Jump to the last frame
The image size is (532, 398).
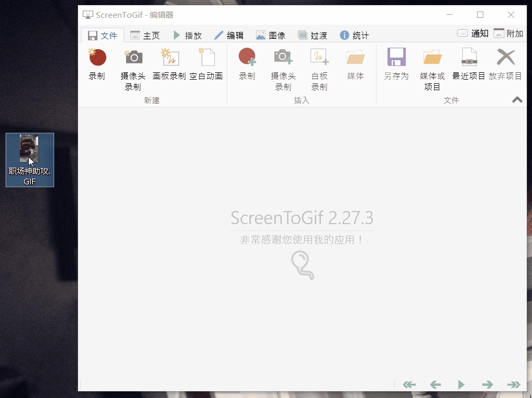pyautogui.click(x=514, y=384)
